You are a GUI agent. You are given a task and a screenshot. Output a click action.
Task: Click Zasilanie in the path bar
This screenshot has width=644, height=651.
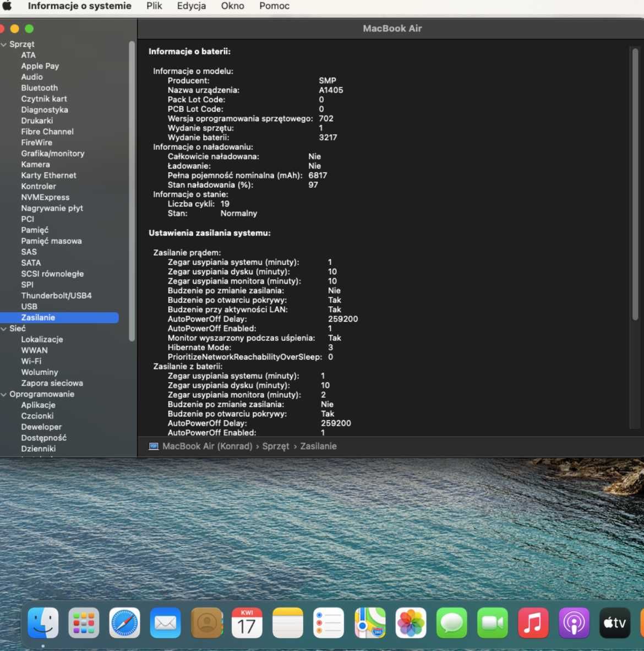318,446
